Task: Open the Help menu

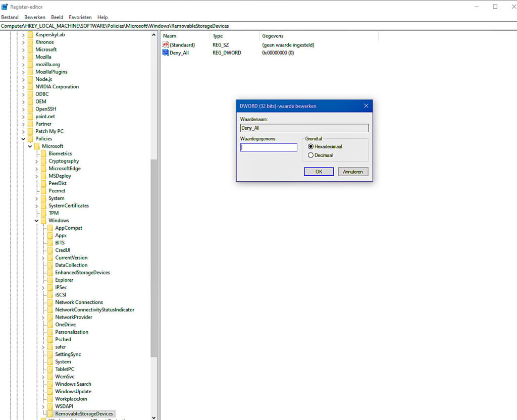Action: 102,17
